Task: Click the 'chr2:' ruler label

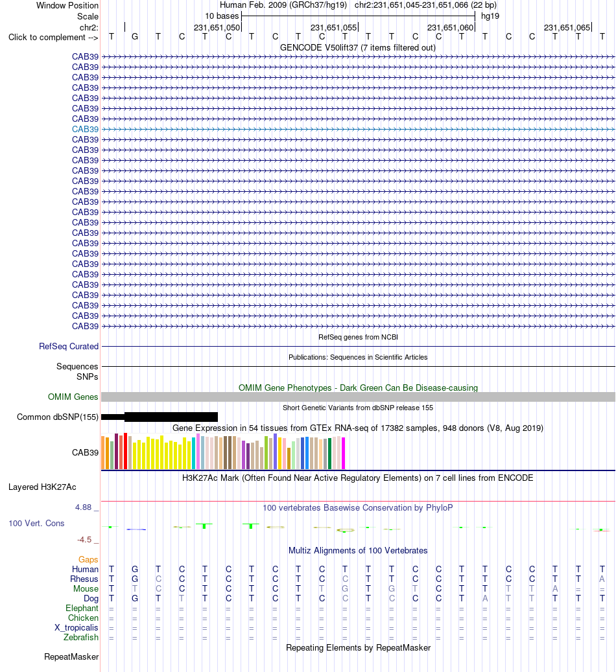Action: [x=89, y=27]
